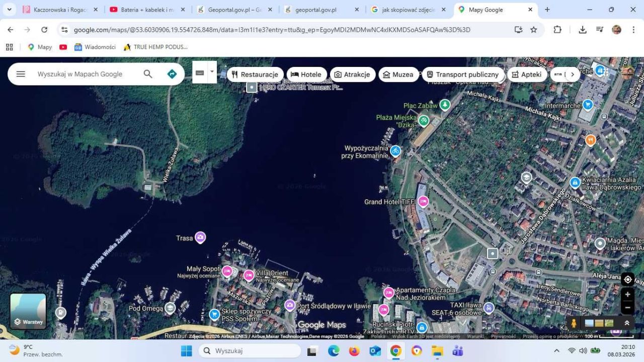
Task: Click the directions arrow icon
Action: pyautogui.click(x=172, y=74)
